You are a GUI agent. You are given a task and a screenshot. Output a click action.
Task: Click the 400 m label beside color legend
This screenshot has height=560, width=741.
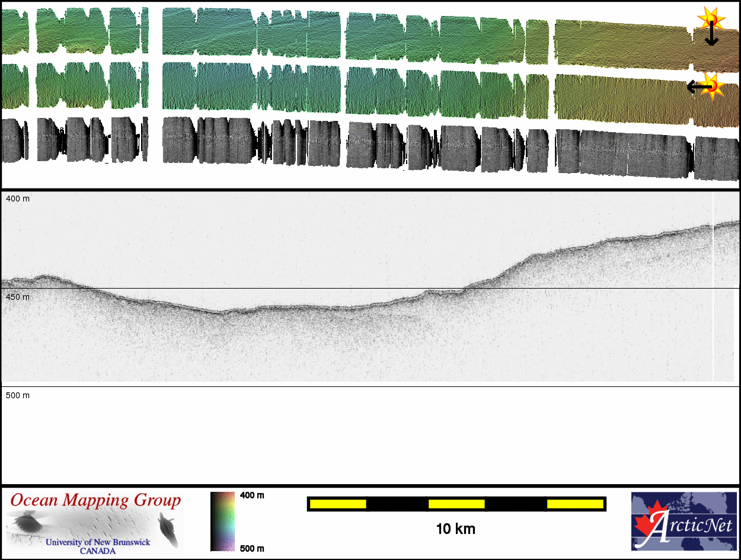coord(252,495)
